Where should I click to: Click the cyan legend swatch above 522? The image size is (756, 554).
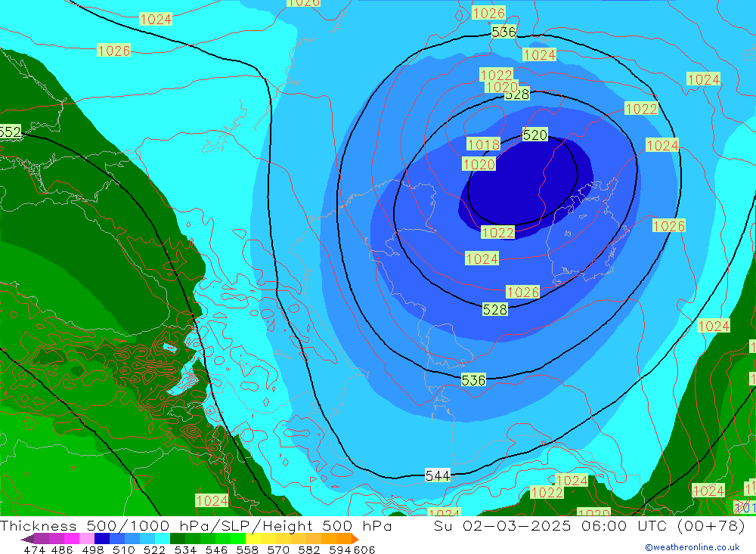pos(163,538)
